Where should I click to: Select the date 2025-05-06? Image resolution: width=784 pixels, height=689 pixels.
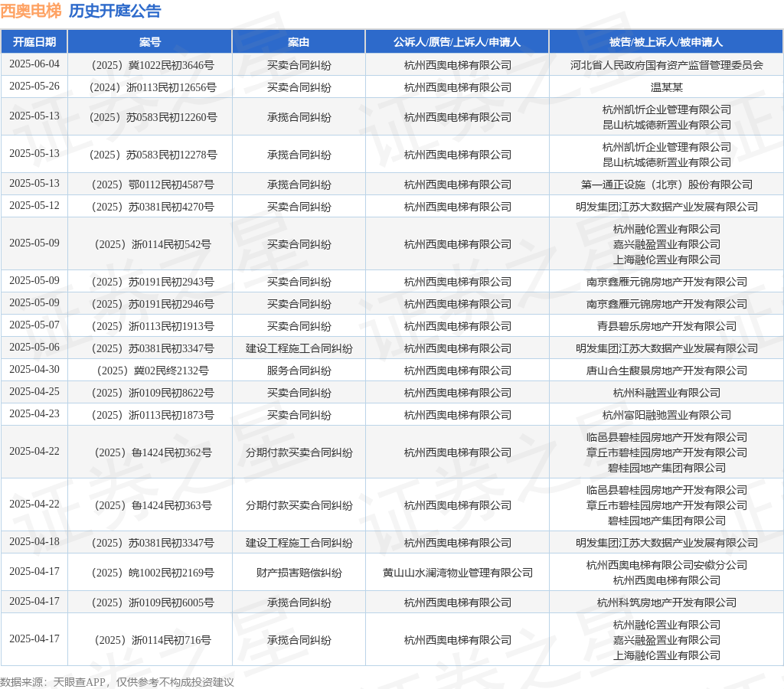(x=34, y=347)
